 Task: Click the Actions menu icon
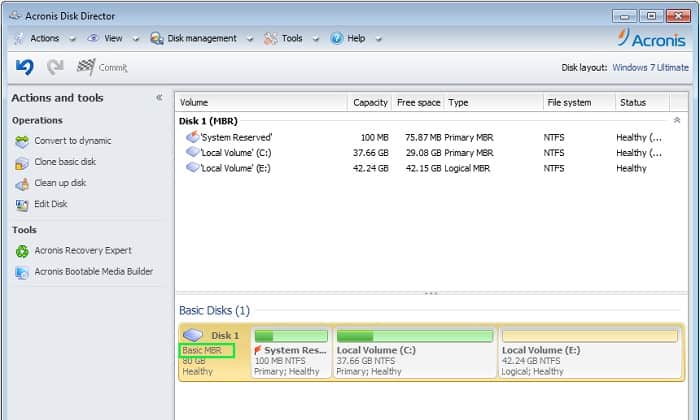point(19,38)
